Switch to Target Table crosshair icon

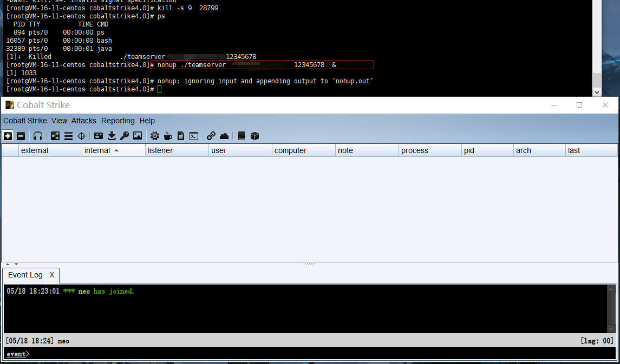point(81,136)
